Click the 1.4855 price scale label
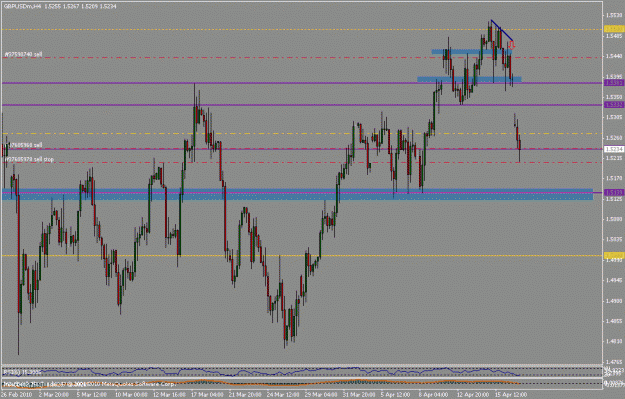The width and height of the screenshot is (625, 399). click(614, 321)
